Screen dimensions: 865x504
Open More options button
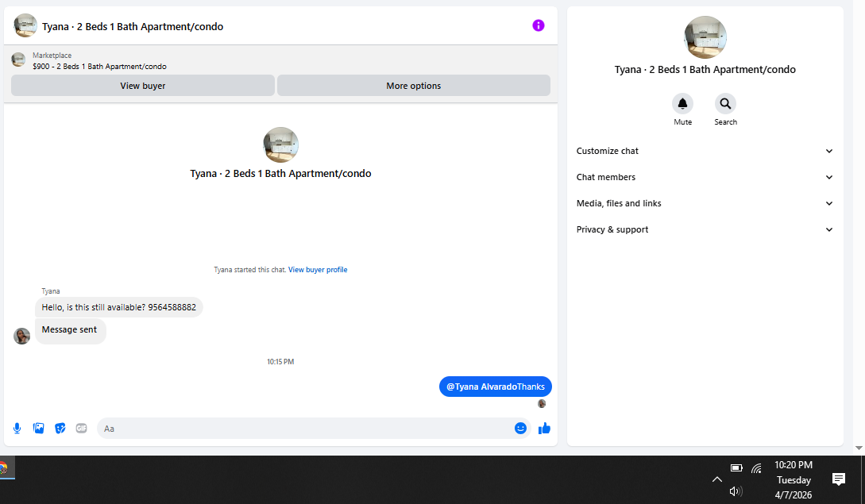414,86
